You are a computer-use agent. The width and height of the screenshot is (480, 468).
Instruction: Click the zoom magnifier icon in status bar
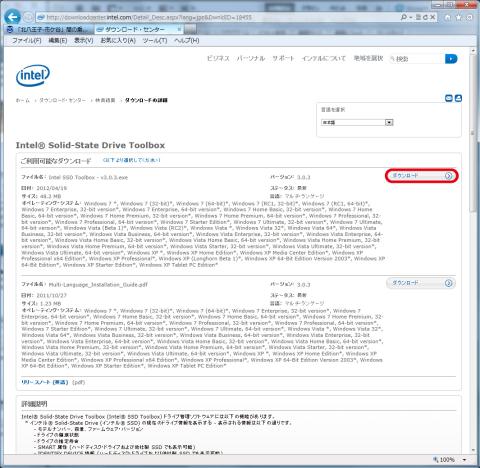[435, 460]
